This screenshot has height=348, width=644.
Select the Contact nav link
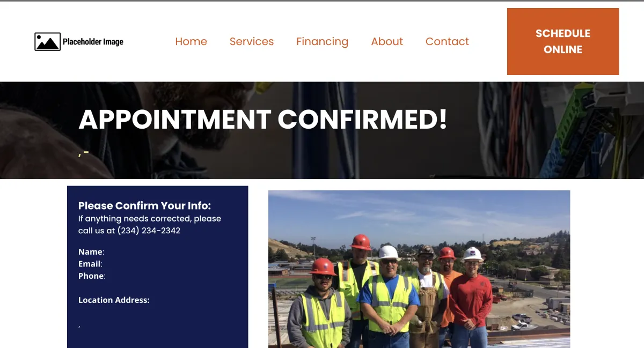(x=447, y=41)
